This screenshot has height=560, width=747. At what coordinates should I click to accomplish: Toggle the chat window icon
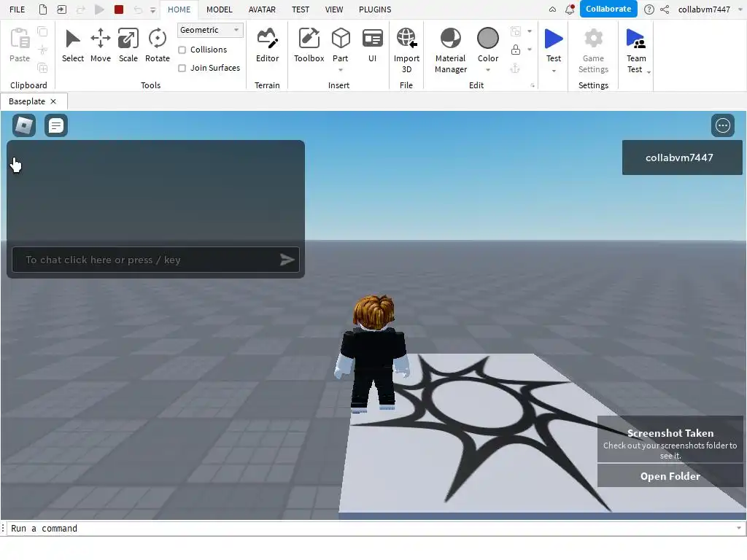pyautogui.click(x=55, y=125)
